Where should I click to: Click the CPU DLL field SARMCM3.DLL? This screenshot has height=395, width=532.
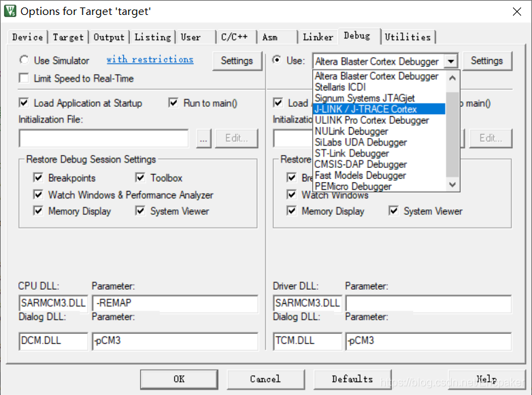(53, 303)
